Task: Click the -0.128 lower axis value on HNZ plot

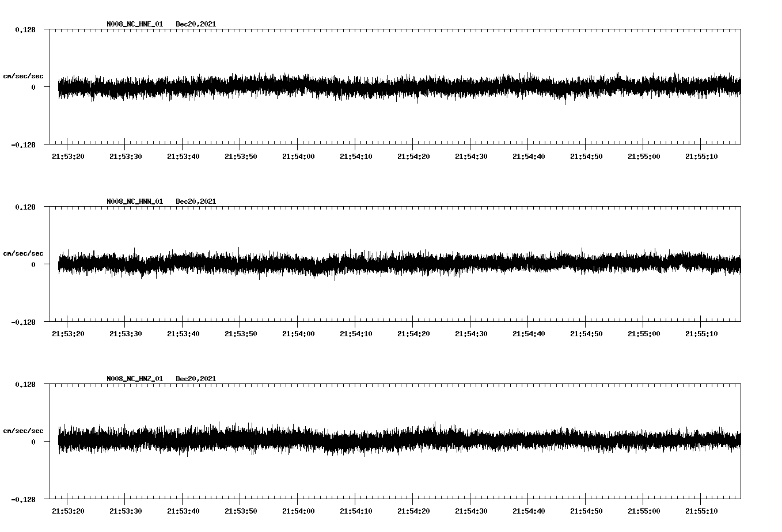Action: click(x=23, y=499)
